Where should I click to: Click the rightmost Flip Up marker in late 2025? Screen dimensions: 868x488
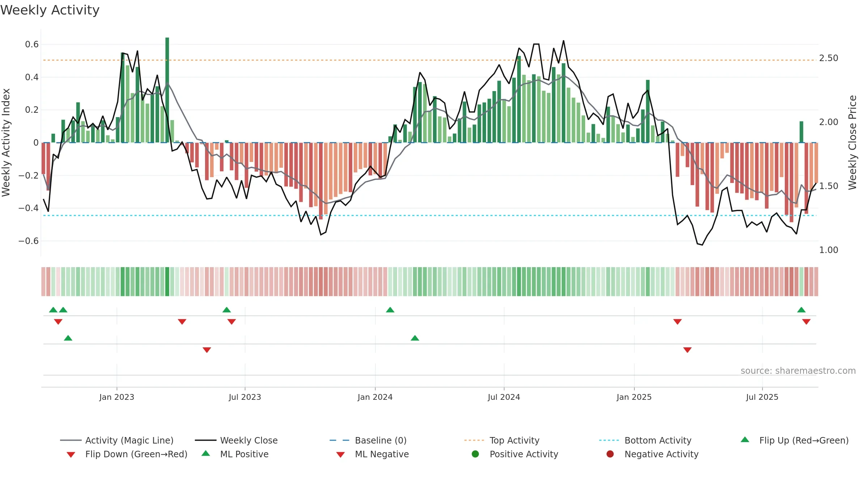[x=801, y=310]
